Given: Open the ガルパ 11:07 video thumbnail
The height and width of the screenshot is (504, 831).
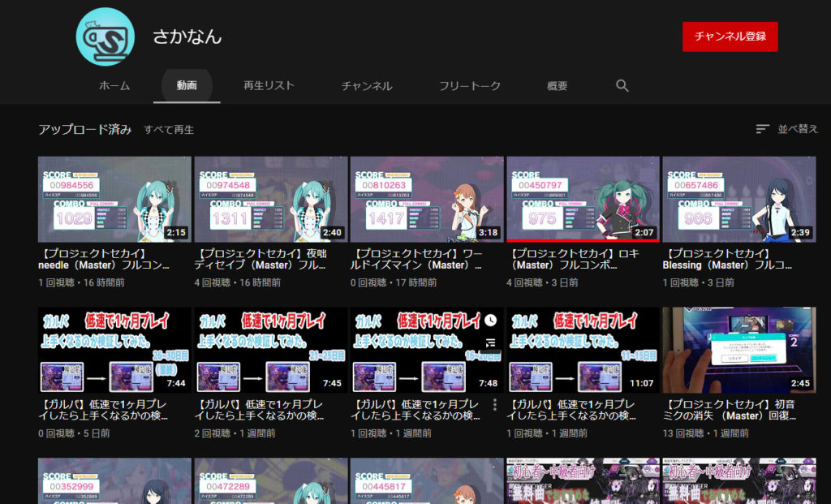Looking at the screenshot, I should pyautogui.click(x=583, y=350).
